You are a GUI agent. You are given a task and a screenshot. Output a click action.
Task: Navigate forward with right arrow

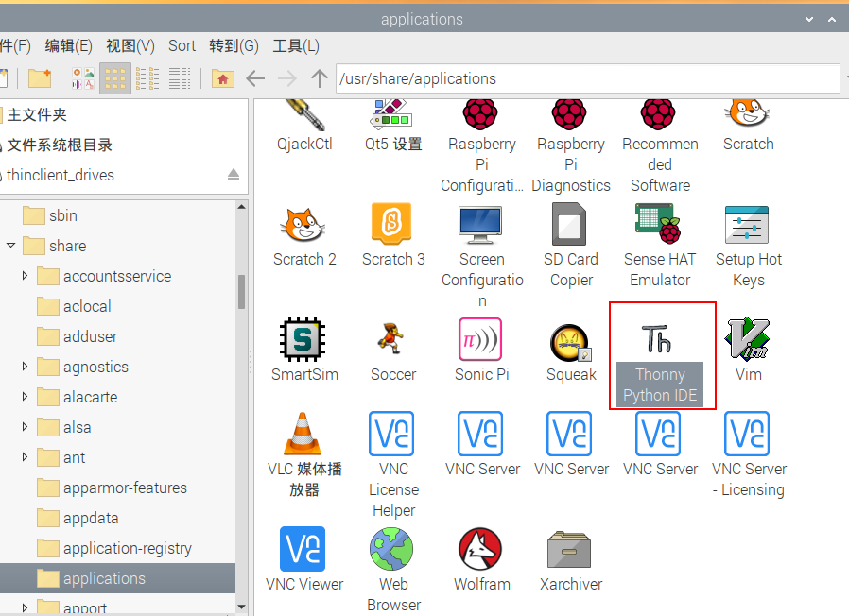(x=287, y=78)
